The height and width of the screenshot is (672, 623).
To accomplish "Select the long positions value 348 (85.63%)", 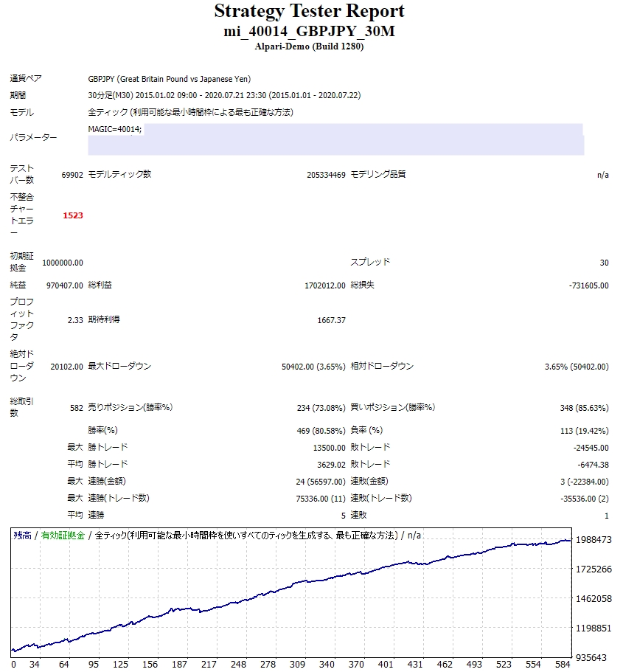I will (x=585, y=408).
